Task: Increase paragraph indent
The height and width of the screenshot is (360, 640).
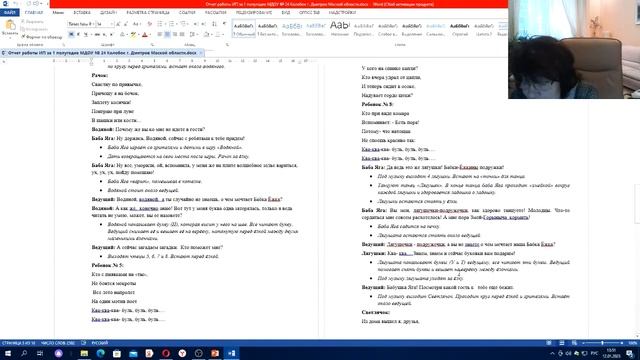Action: (204, 24)
